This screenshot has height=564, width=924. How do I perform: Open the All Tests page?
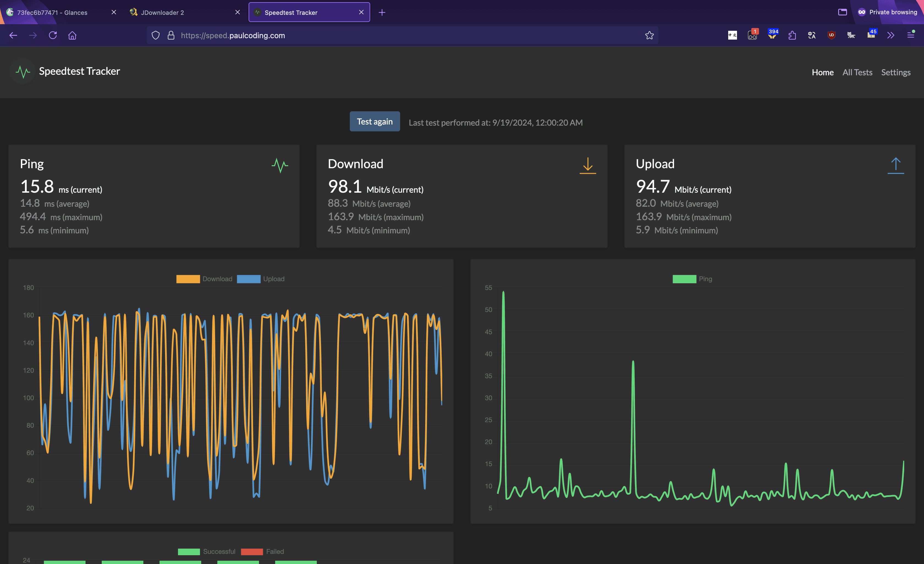tap(857, 72)
